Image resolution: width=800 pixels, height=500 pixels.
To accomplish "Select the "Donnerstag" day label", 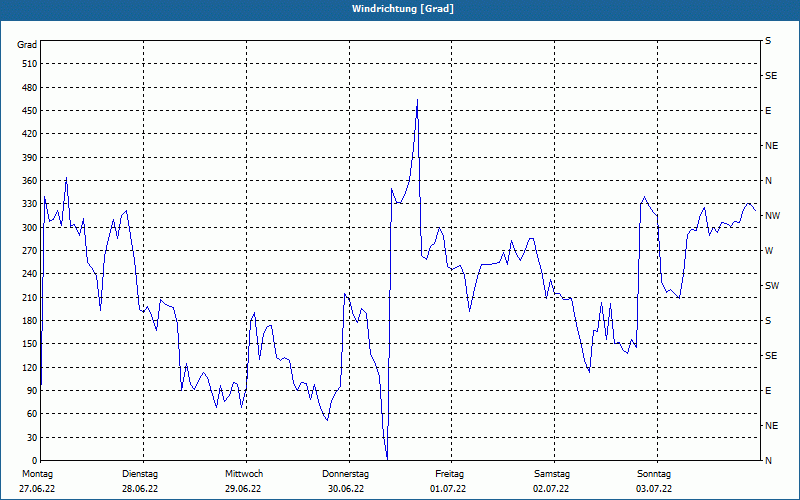I will [345, 474].
